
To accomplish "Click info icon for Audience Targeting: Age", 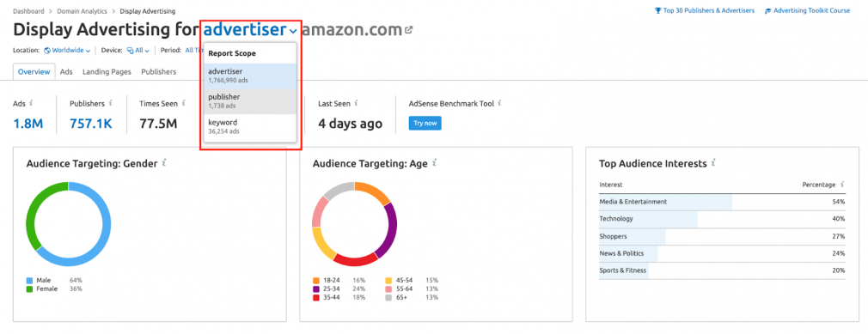I will pos(434,163).
